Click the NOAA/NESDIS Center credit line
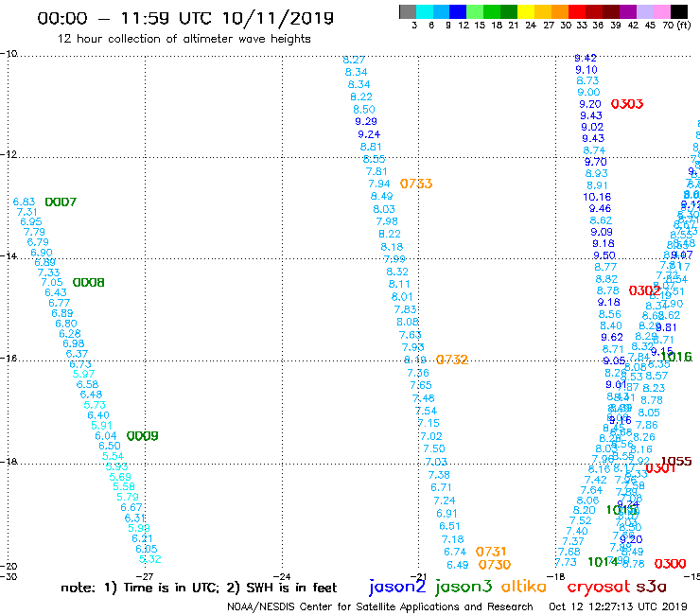The height and width of the screenshot is (615, 700). point(380,606)
